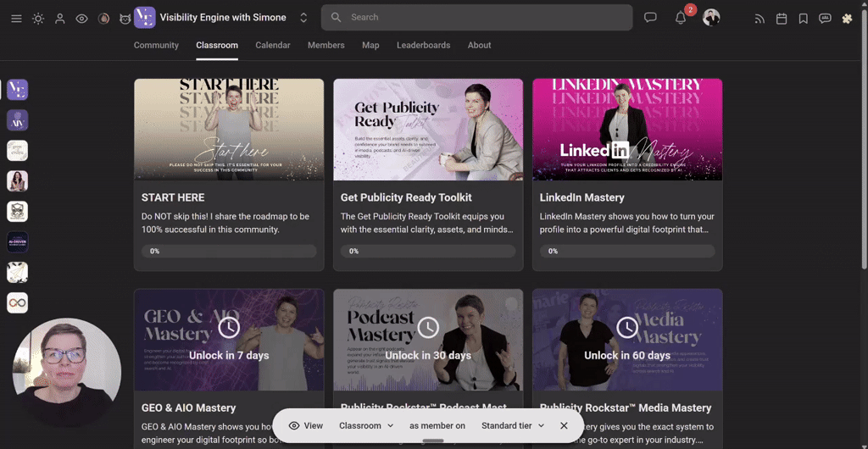The height and width of the screenshot is (449, 868).
Task: Toggle the eye visibility icon in the top bar
Action: pyautogui.click(x=82, y=19)
